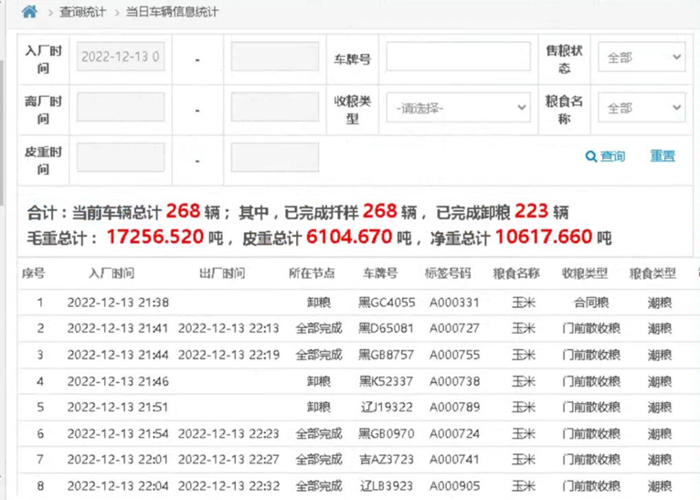Click the 离厂时间 start date field
Image resolution: width=700 pixels, height=500 pixels.
(x=121, y=107)
